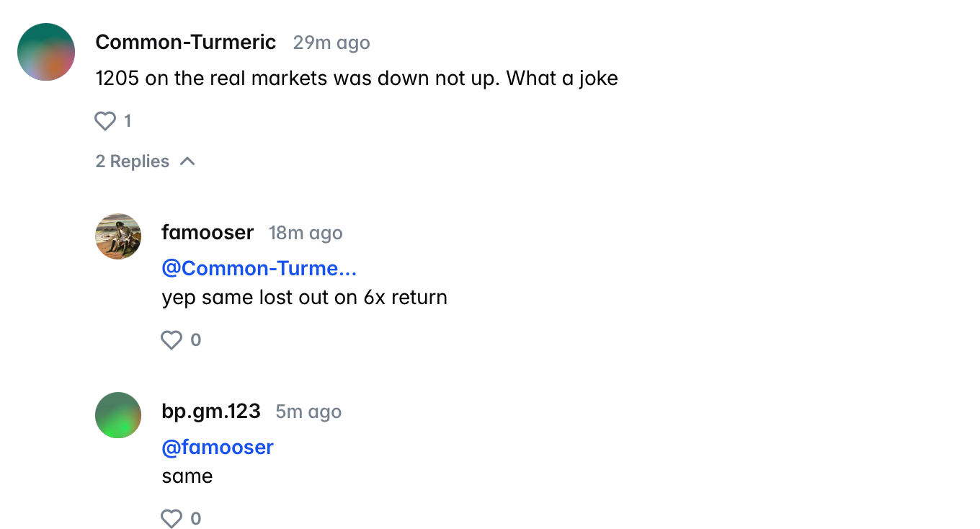Like Common-Turmeric's comment with the heart icon
Image resolution: width=980 pixels, height=529 pixels.
105,121
